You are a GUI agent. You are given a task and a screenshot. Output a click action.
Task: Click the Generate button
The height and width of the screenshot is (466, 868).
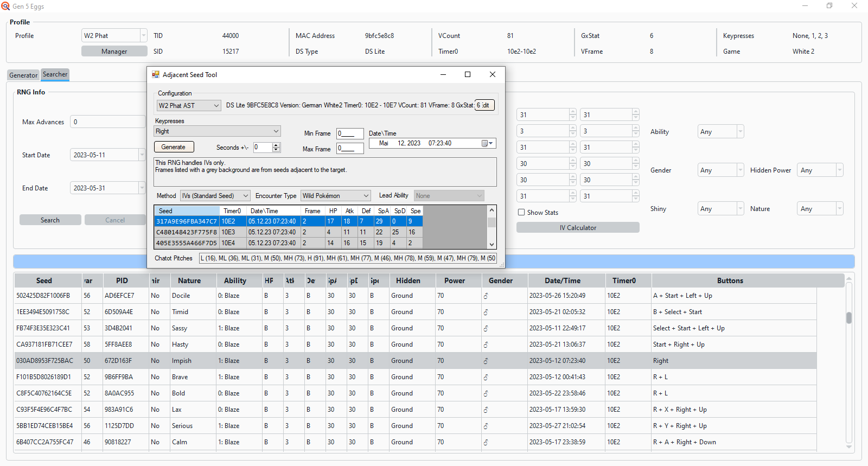pyautogui.click(x=174, y=147)
